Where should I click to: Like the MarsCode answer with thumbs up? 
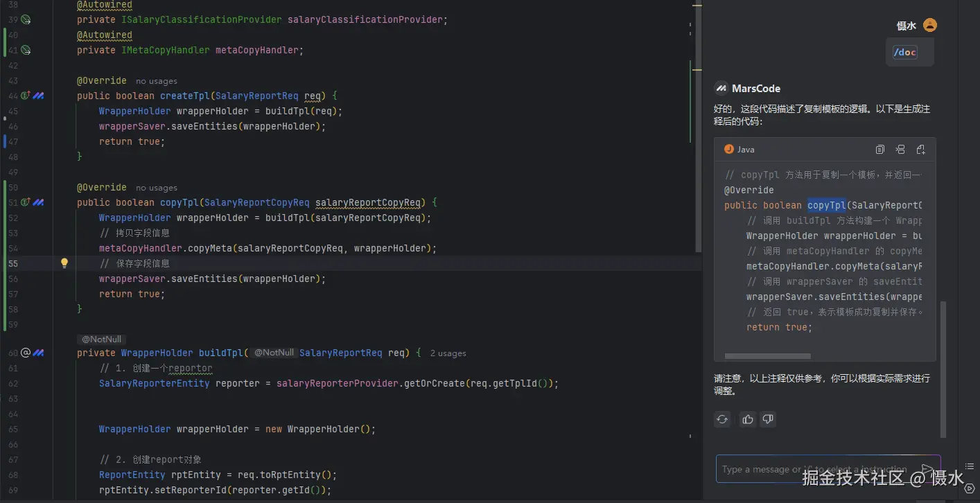747,419
